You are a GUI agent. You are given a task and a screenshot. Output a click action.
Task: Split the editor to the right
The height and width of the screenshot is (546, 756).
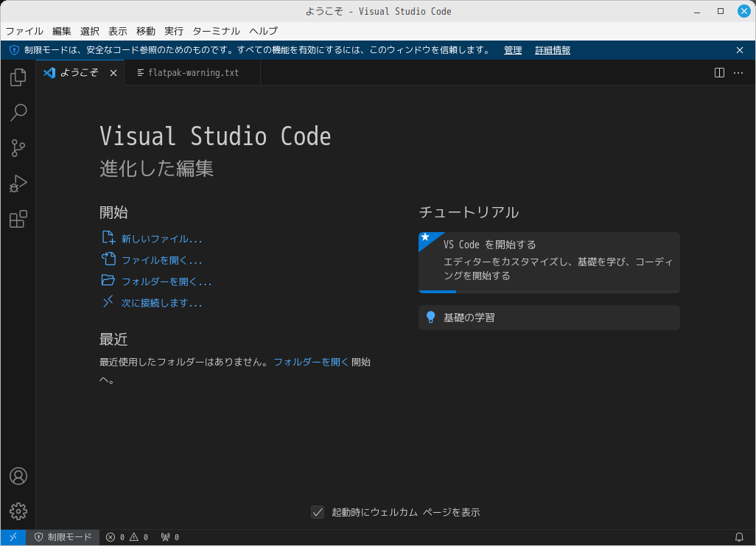click(x=719, y=73)
